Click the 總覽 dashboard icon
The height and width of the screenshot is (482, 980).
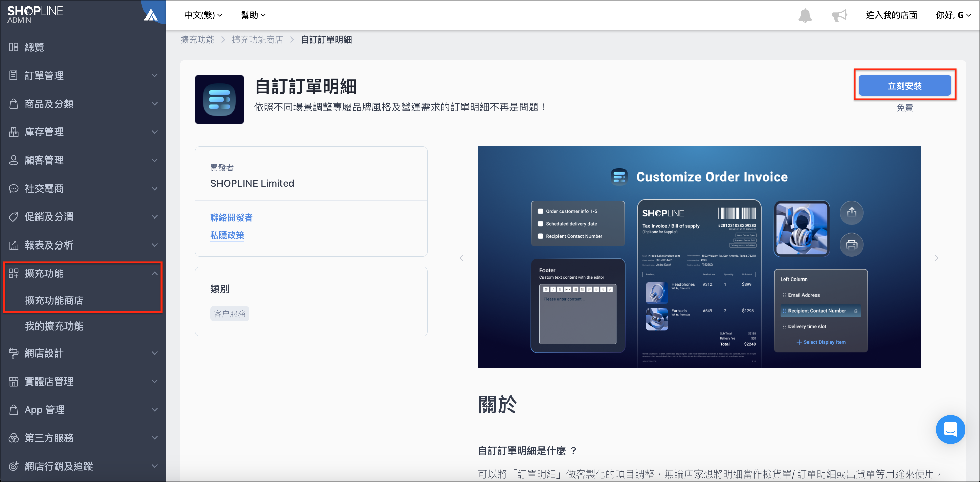coord(14,47)
